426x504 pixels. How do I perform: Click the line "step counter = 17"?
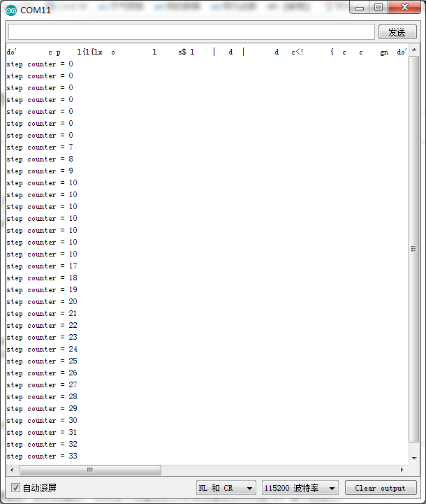click(42, 266)
